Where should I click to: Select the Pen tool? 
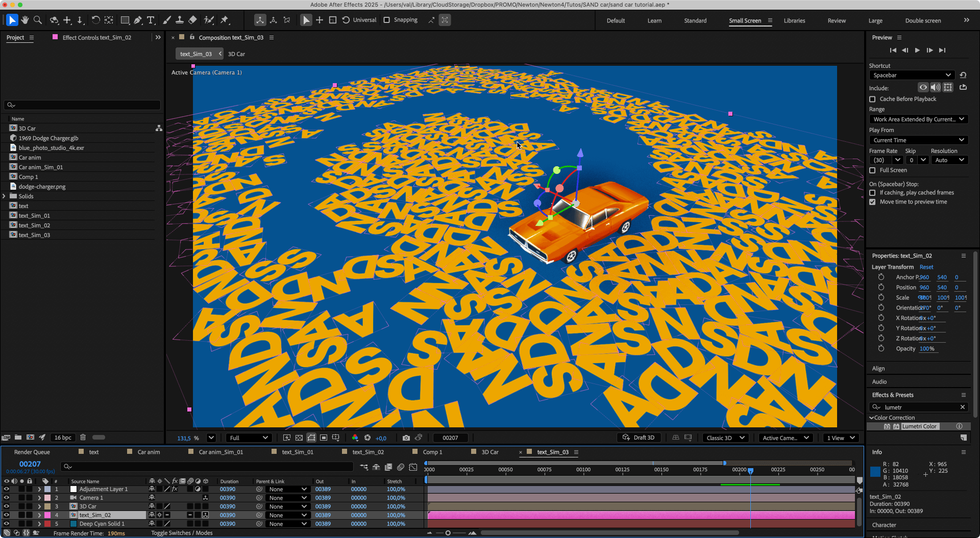138,20
